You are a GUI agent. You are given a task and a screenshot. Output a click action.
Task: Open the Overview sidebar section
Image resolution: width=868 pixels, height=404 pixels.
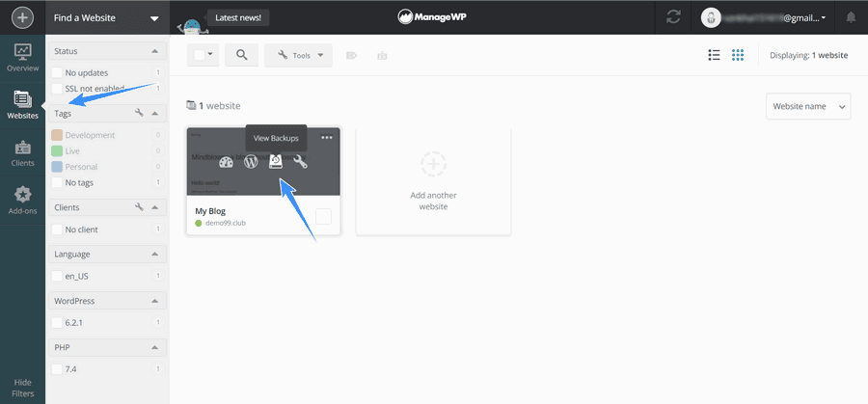[x=23, y=58]
